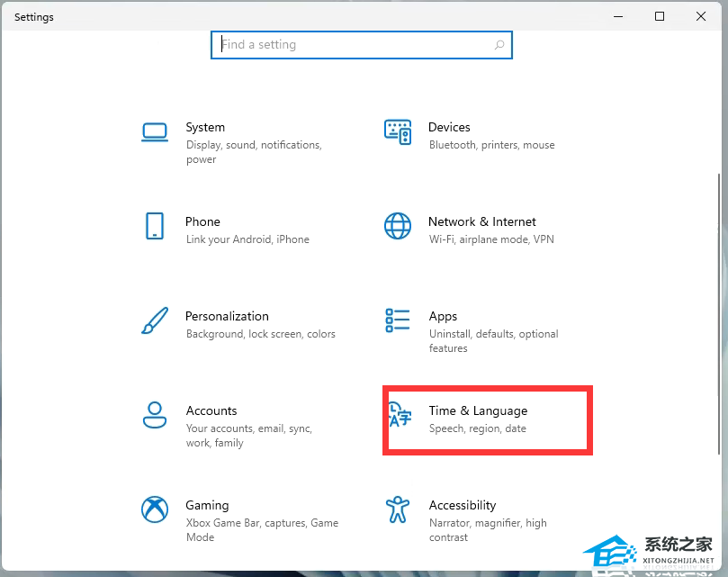Select the Personalization category title
The width and height of the screenshot is (728, 577).
227,316
